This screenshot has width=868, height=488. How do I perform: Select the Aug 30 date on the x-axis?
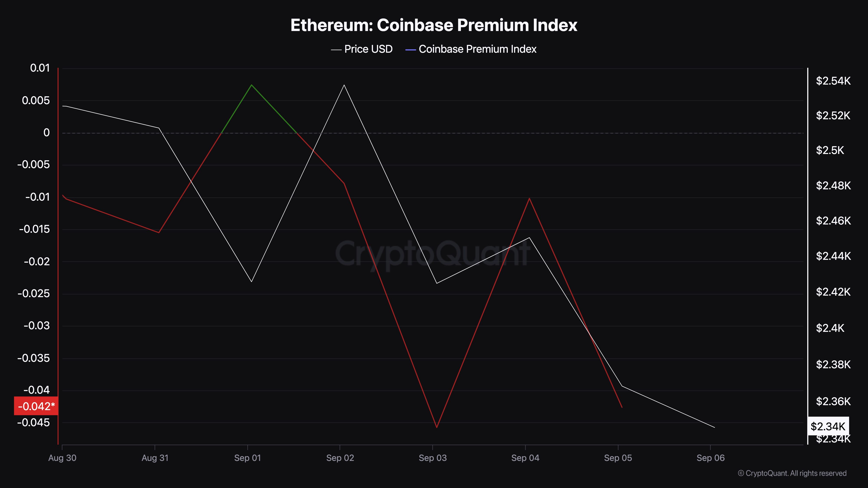[62, 458]
